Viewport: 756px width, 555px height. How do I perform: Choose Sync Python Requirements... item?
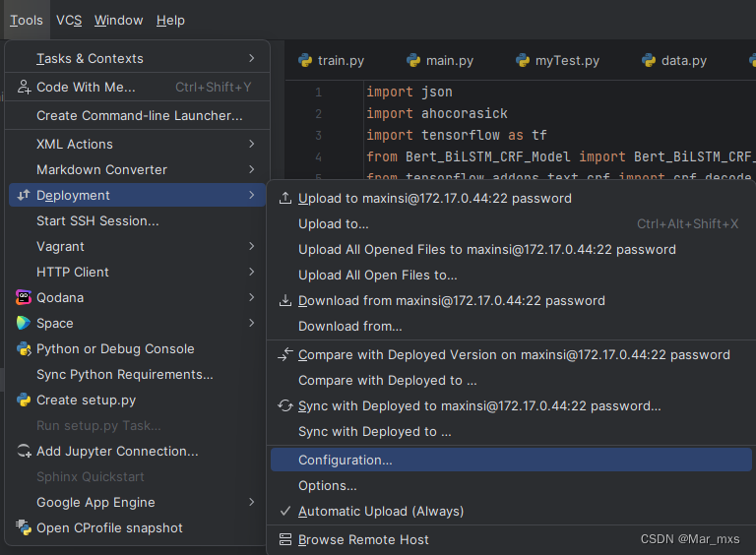(124, 374)
